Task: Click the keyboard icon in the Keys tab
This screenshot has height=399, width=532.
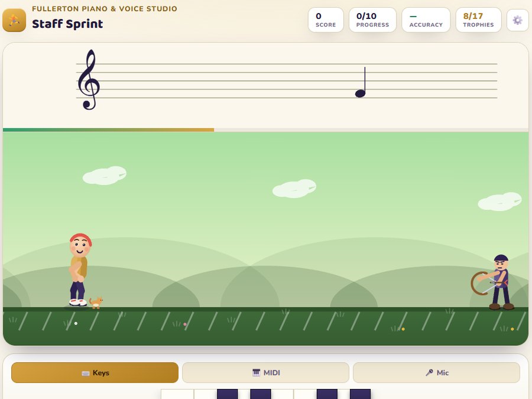Action: 86,373
